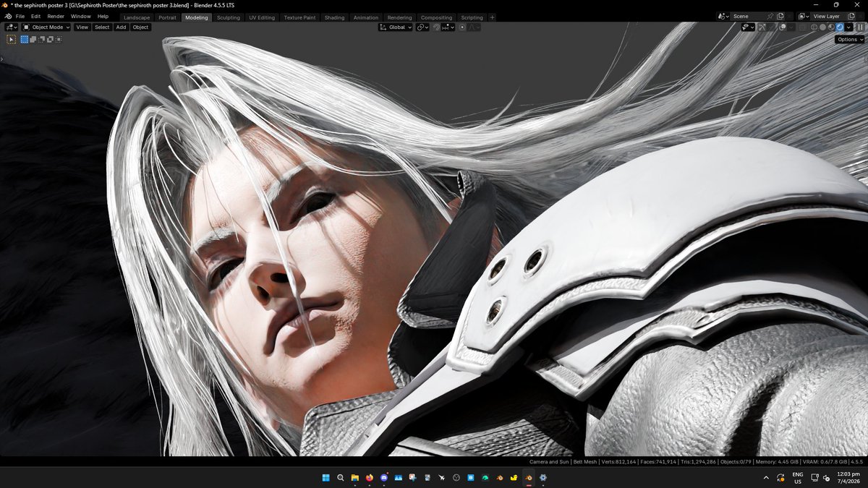
Task: Open the Window menu
Action: click(x=81, y=16)
